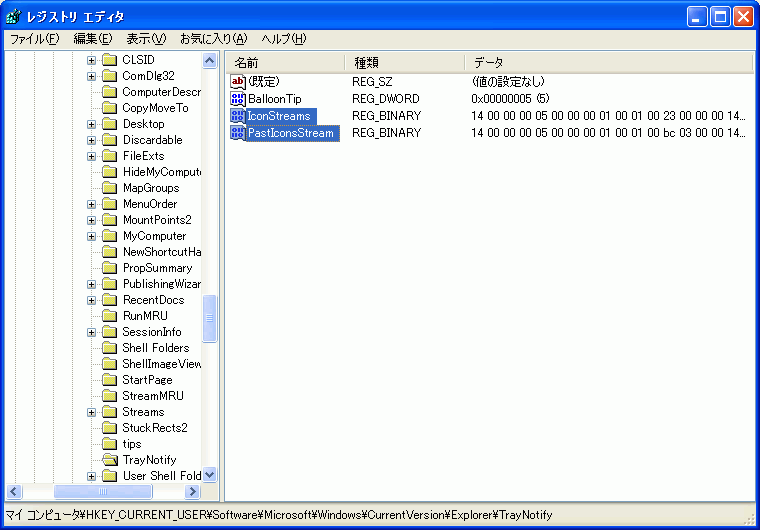Open the 表示(V) menu
This screenshot has width=760, height=530.
(146, 39)
